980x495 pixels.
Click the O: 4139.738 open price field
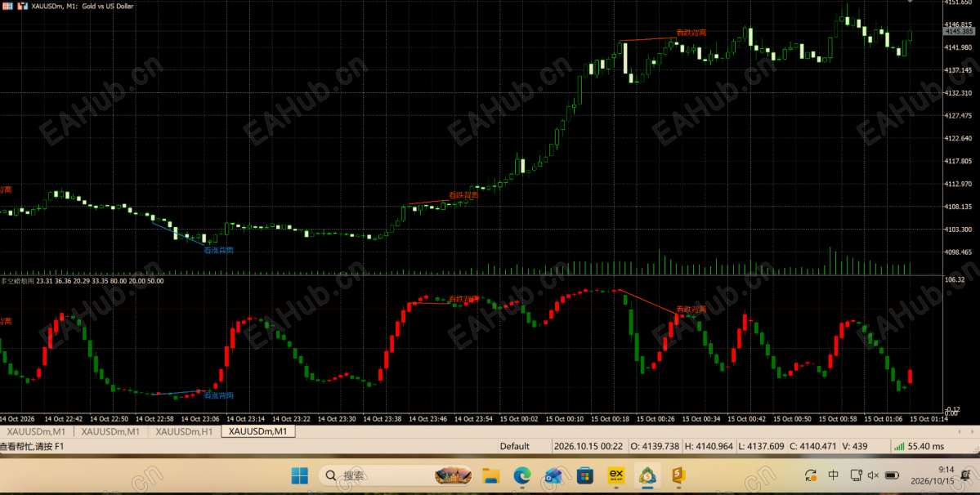click(x=655, y=446)
